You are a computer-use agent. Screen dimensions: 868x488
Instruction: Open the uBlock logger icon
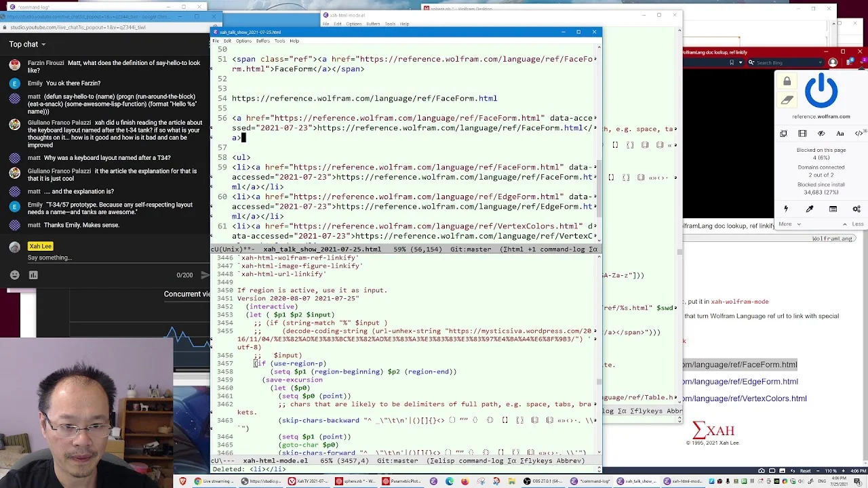[833, 209]
